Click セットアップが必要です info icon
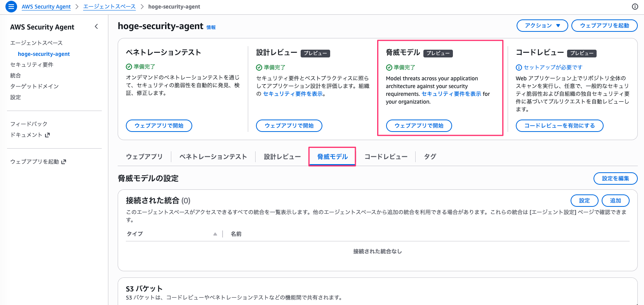This screenshot has width=644, height=305. 519,68
